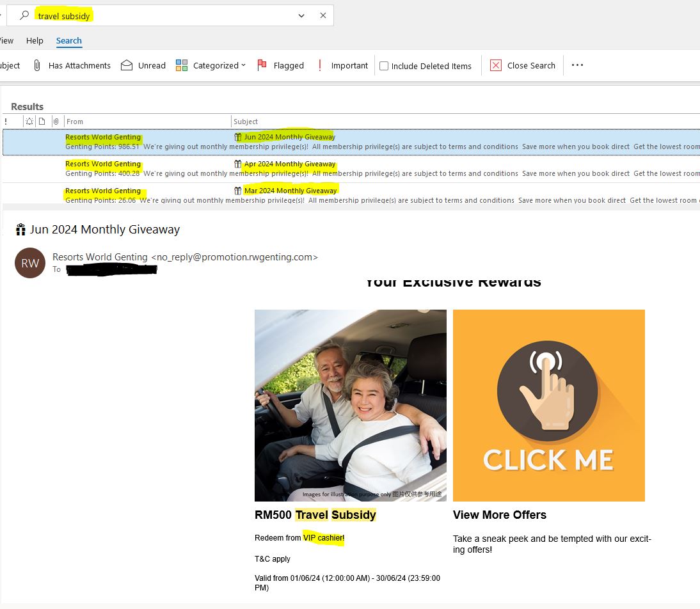Open the Categorized color squares icon

coord(181,65)
